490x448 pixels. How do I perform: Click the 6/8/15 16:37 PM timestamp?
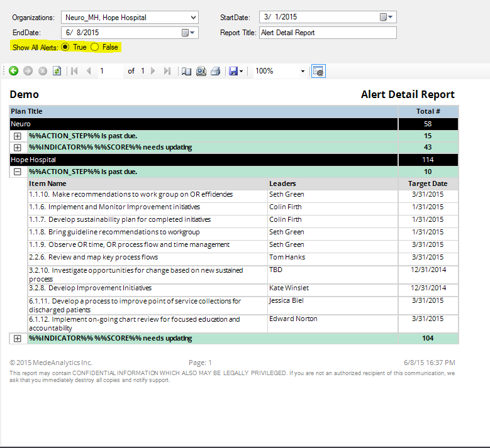(x=430, y=363)
